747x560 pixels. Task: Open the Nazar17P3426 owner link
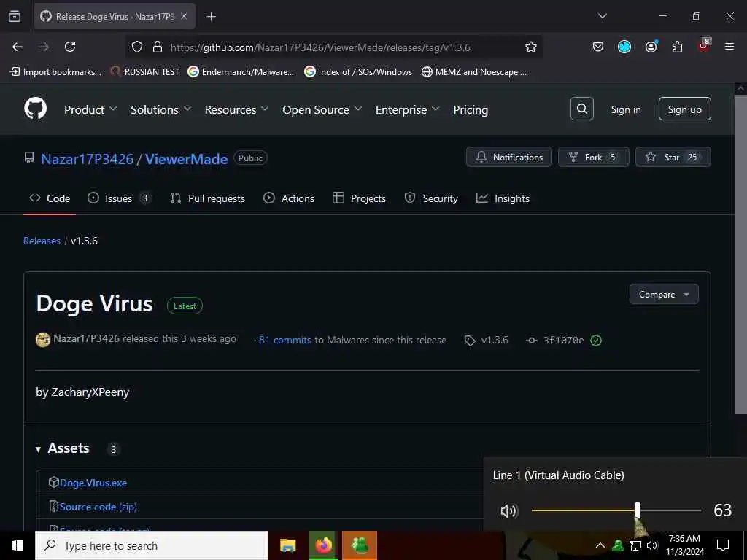[88, 158]
